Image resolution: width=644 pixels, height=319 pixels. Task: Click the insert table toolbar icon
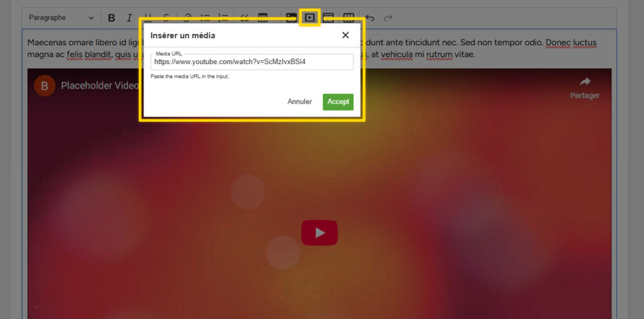(x=263, y=18)
